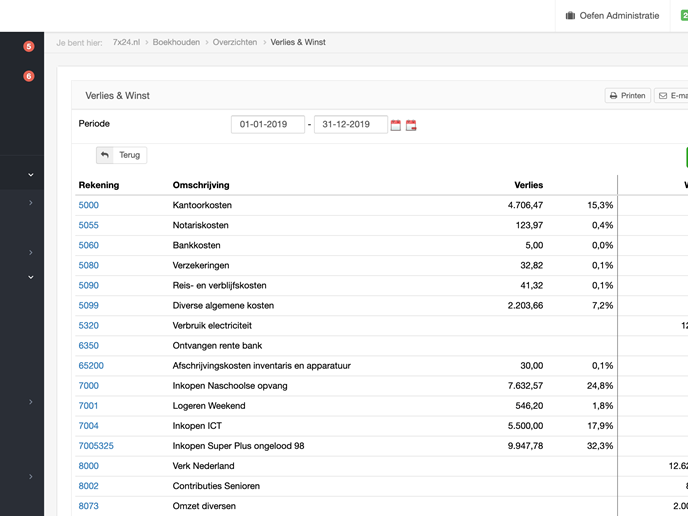Open account 7004 link
The width and height of the screenshot is (688, 516).
[89, 426]
